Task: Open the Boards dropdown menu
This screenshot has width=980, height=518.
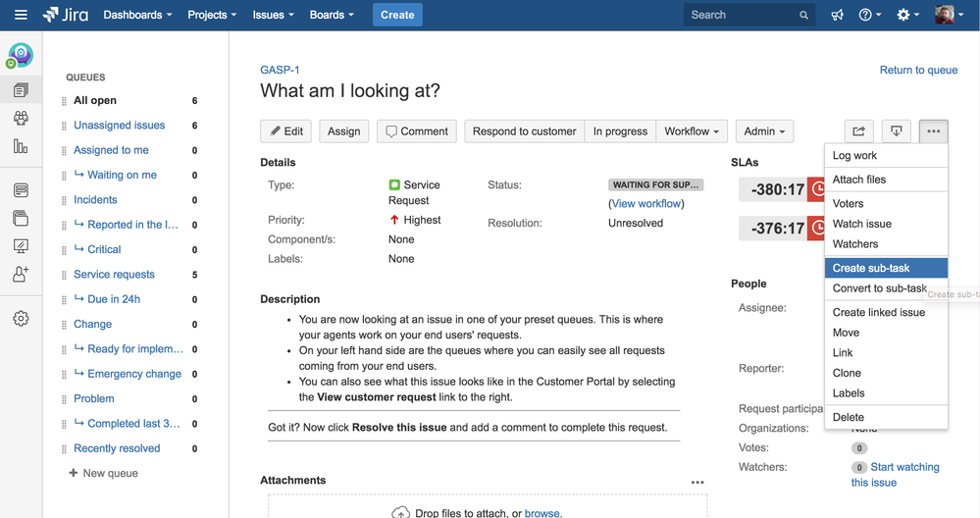Action: point(332,15)
